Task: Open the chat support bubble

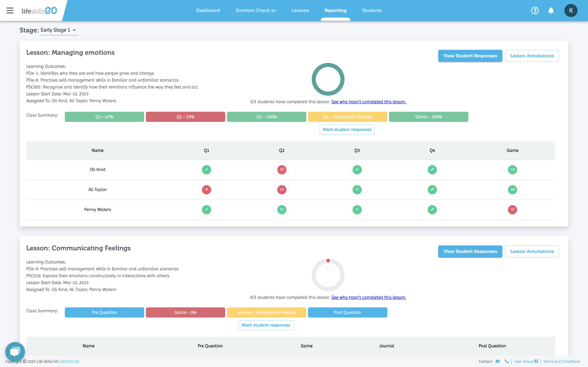Action: tap(15, 351)
